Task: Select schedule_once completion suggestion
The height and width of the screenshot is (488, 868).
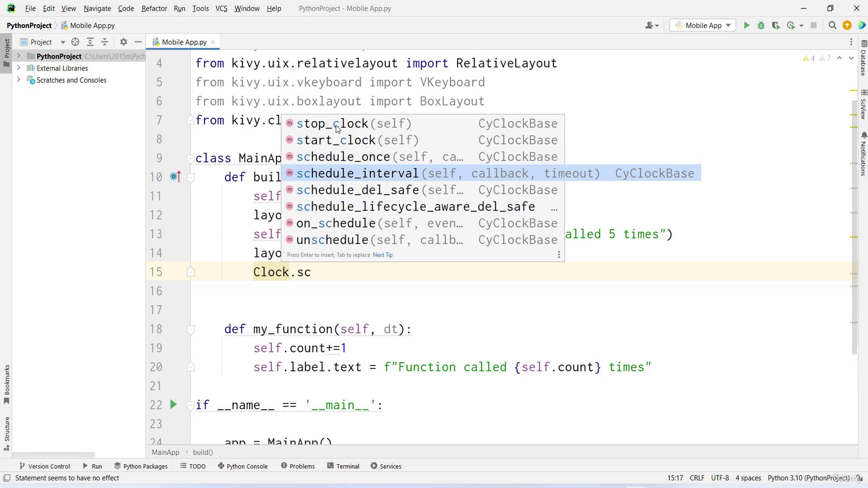Action: [423, 157]
